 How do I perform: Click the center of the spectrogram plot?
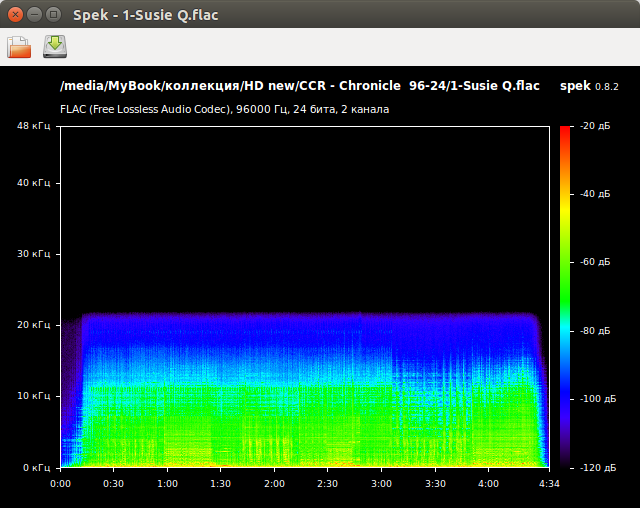(304, 297)
